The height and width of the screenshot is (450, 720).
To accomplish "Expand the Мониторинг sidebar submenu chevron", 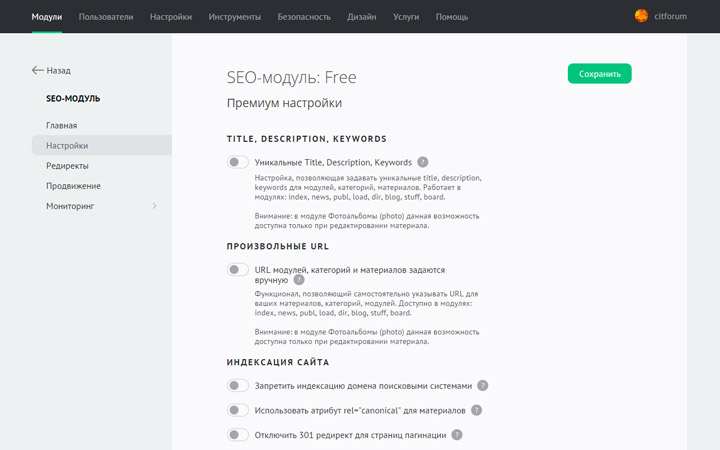I will coord(154,206).
